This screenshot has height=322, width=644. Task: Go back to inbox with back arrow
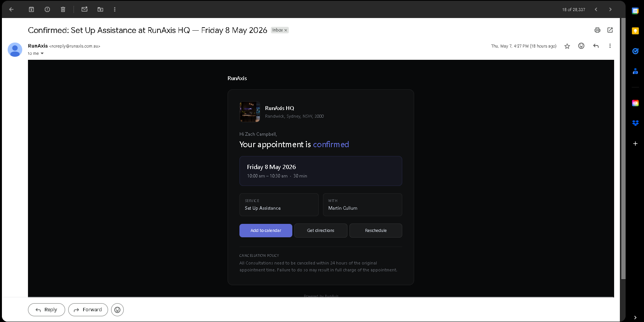[x=11, y=10]
